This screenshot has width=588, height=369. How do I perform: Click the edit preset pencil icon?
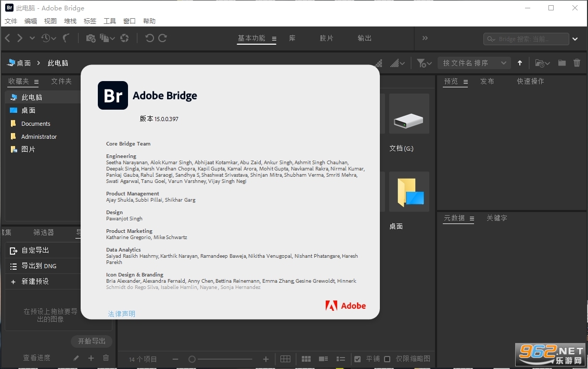[76, 358]
